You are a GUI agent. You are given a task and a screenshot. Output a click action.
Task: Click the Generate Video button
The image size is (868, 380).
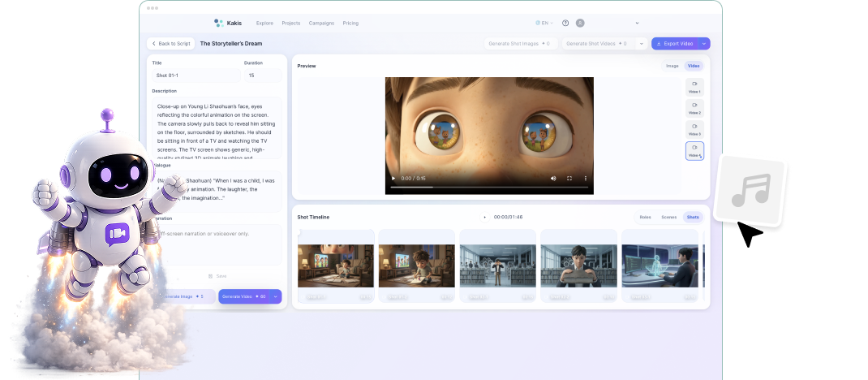244,297
